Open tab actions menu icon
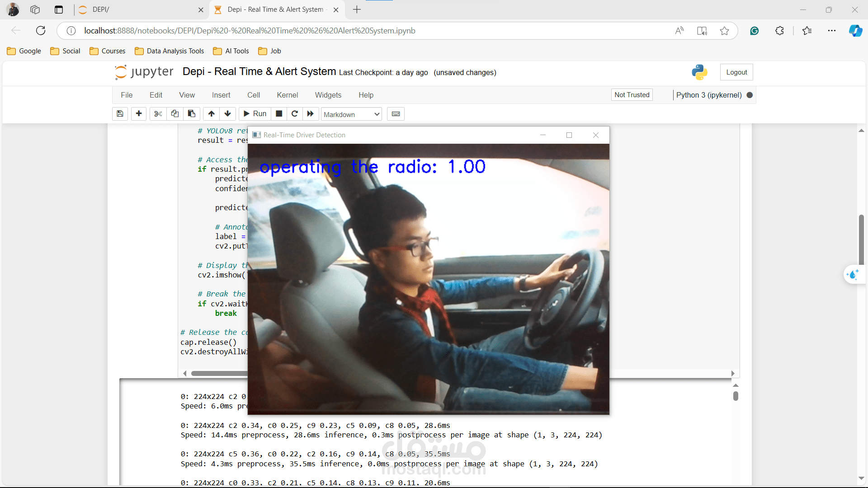Screen dimensions: 868x488 coord(59,9)
